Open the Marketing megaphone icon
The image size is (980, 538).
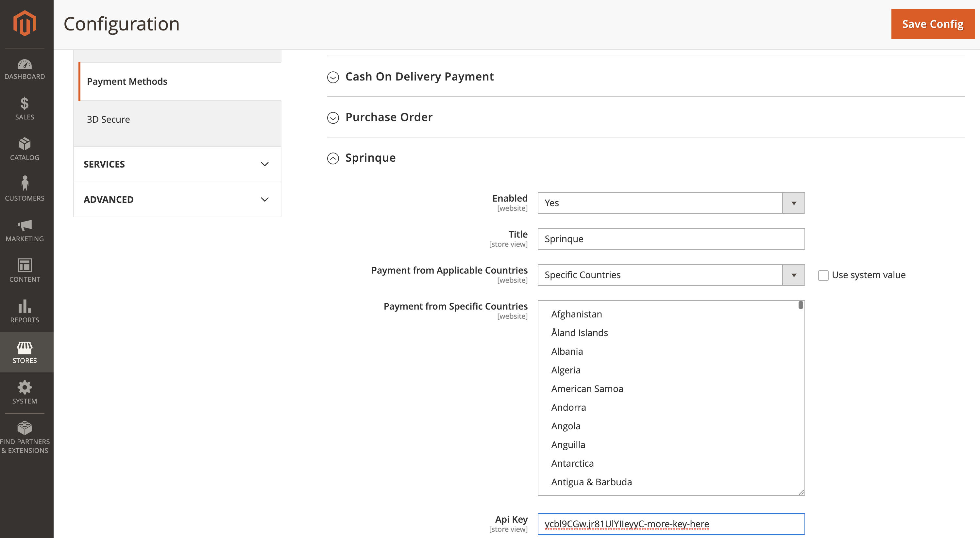point(24,230)
